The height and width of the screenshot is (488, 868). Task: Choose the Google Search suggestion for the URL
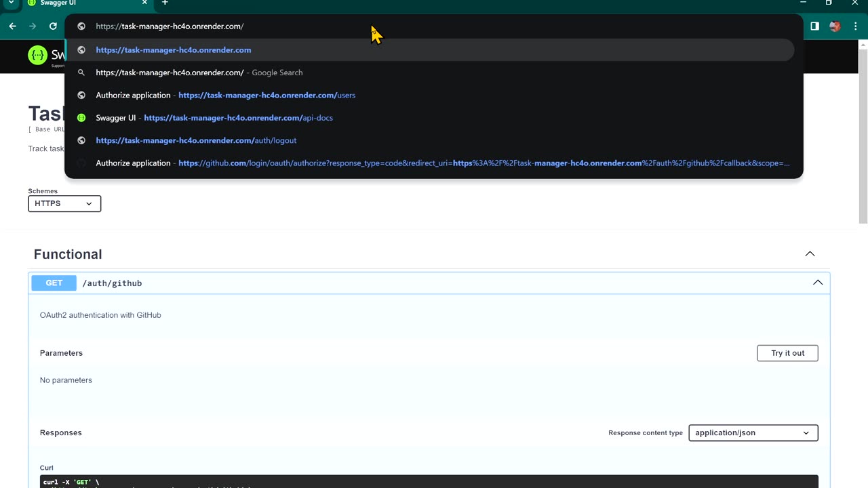[x=430, y=73]
